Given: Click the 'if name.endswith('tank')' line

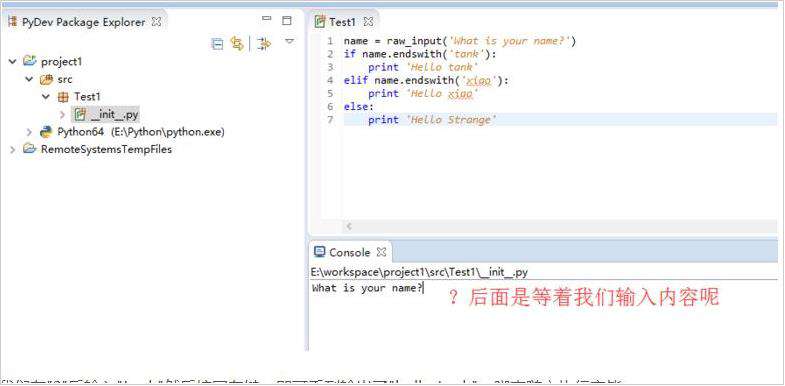Looking at the screenshot, I should point(420,54).
